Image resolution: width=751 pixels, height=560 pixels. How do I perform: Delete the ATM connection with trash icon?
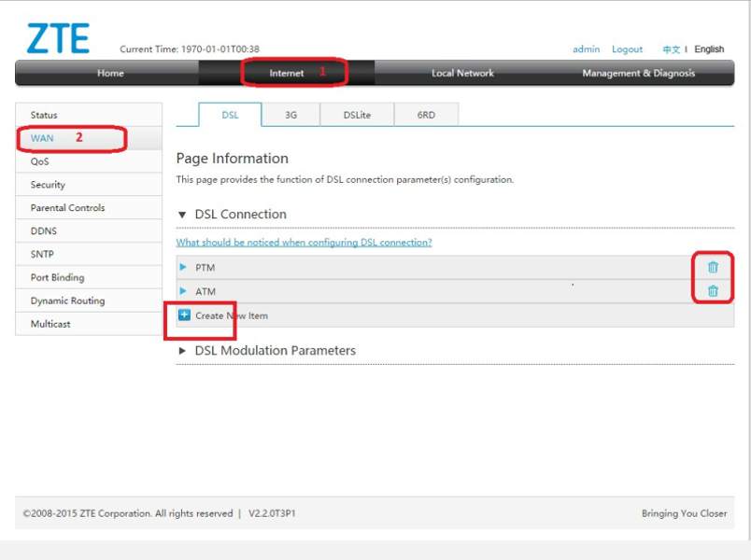click(x=713, y=291)
